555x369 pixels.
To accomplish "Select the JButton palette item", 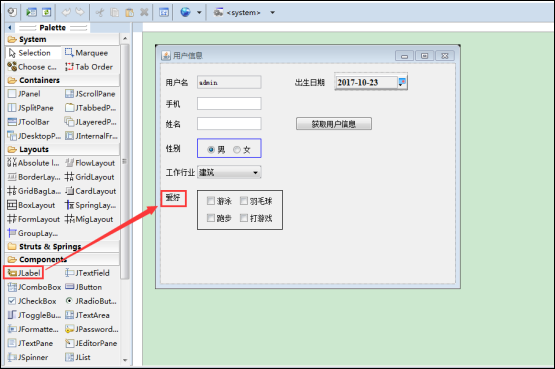I will click(x=84, y=287).
